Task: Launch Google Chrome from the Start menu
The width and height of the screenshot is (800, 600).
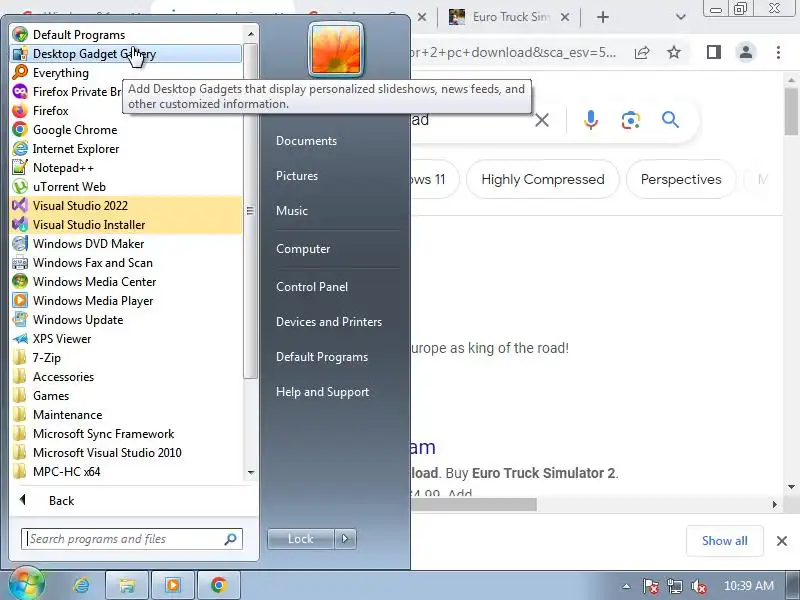Action: (126, 130)
